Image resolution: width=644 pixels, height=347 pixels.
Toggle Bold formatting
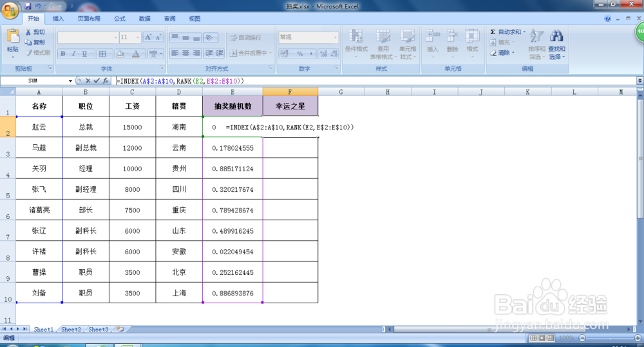[63, 53]
